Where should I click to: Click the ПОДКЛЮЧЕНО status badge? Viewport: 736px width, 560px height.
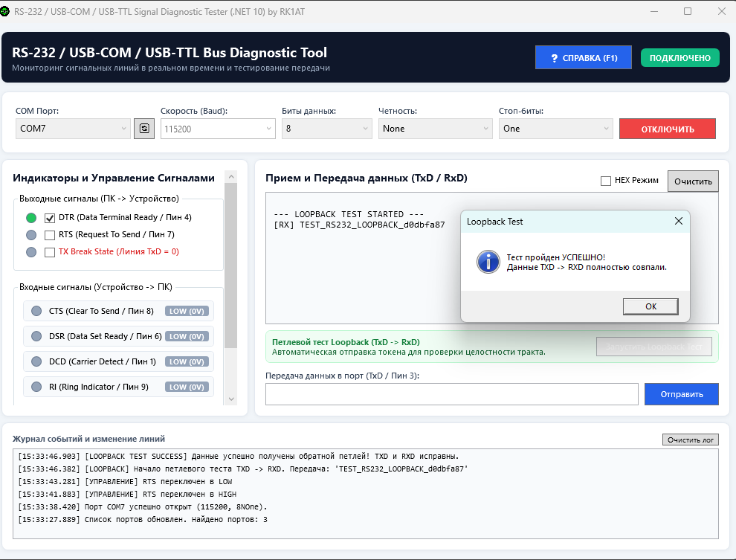[x=680, y=58]
